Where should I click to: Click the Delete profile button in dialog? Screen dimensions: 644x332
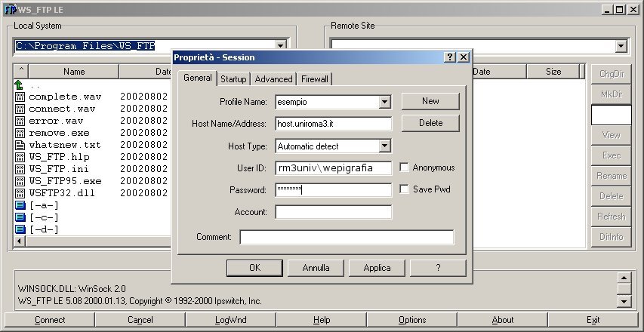(430, 123)
